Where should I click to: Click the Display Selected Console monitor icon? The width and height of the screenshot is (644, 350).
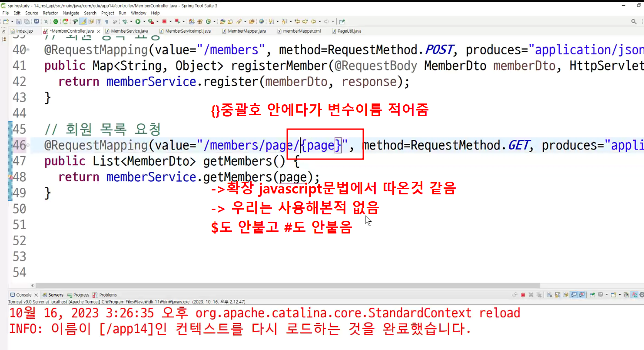601,295
